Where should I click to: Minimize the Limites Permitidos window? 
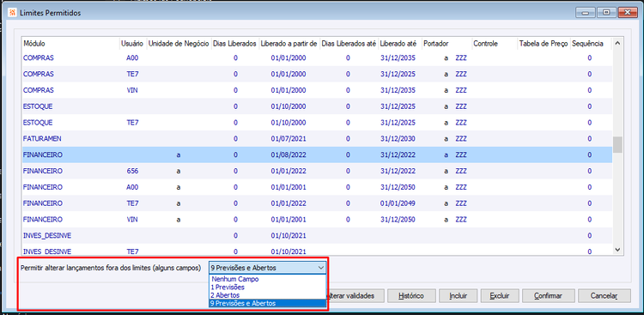tap(585, 13)
